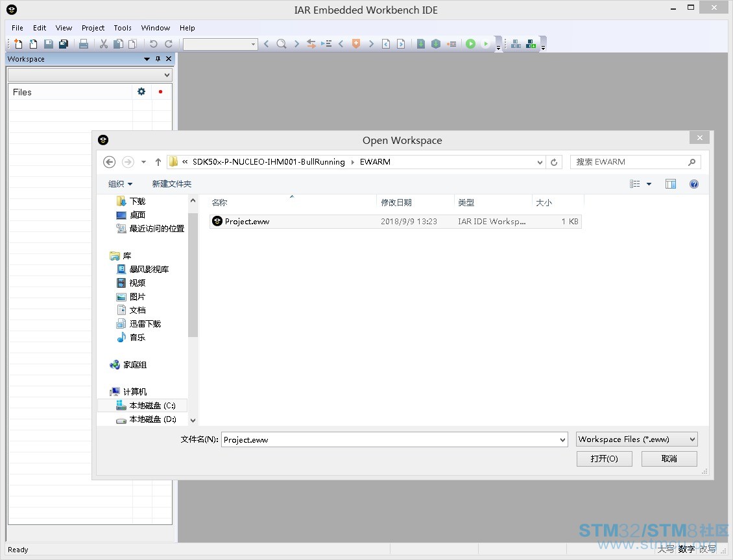733x560 pixels.
Task: Click the 取消 cancel button
Action: pos(669,459)
